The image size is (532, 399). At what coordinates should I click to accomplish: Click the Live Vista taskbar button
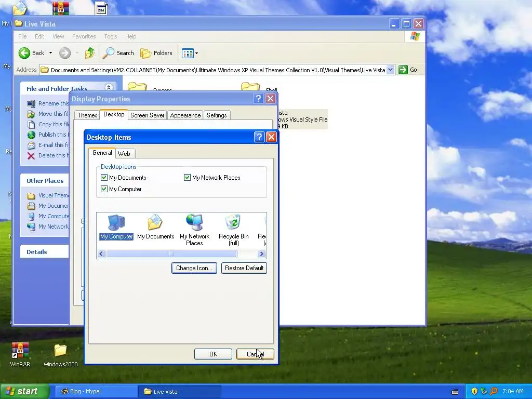click(179, 392)
